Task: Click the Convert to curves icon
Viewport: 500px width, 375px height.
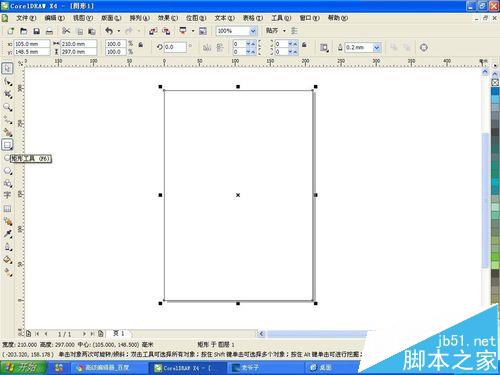Action: 424,47
